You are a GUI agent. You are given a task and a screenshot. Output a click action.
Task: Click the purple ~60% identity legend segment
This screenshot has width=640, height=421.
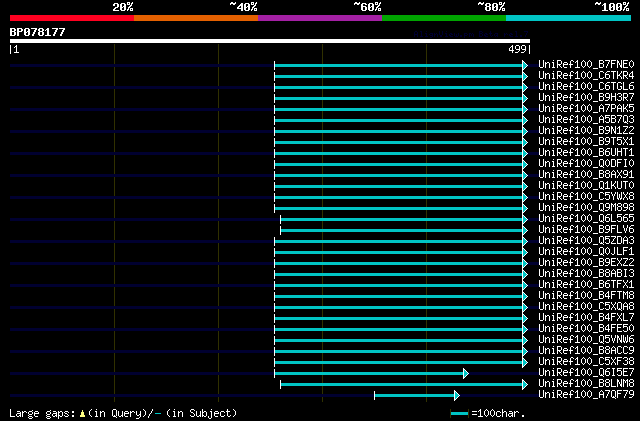[x=320, y=18]
